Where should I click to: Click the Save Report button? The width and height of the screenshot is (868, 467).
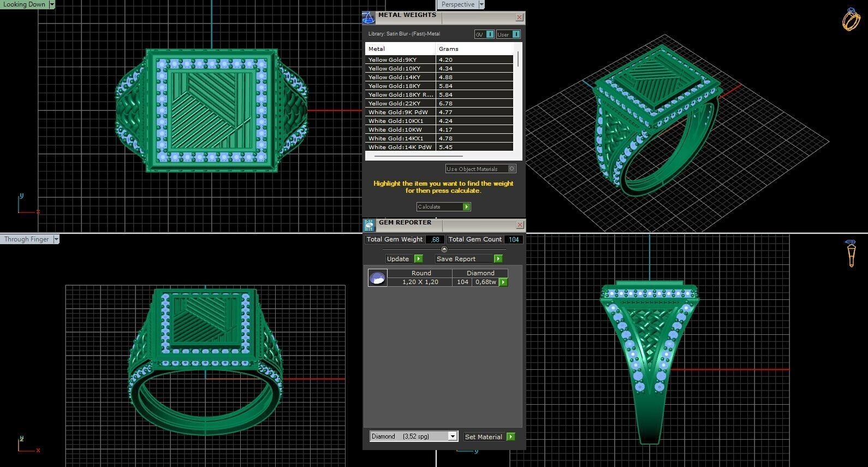tap(465, 259)
